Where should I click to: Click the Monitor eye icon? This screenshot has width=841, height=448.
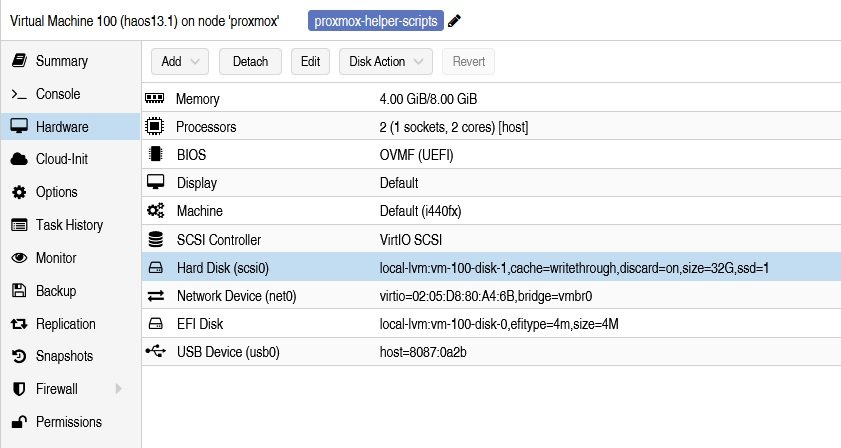pos(18,258)
